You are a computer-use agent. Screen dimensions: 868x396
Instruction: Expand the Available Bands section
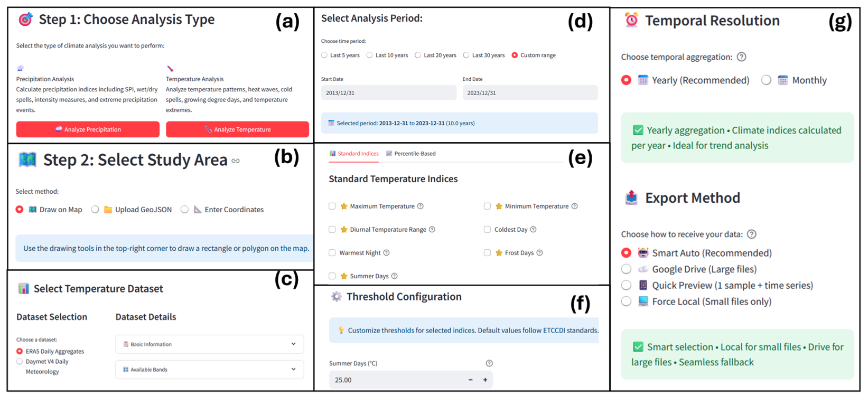click(x=210, y=370)
